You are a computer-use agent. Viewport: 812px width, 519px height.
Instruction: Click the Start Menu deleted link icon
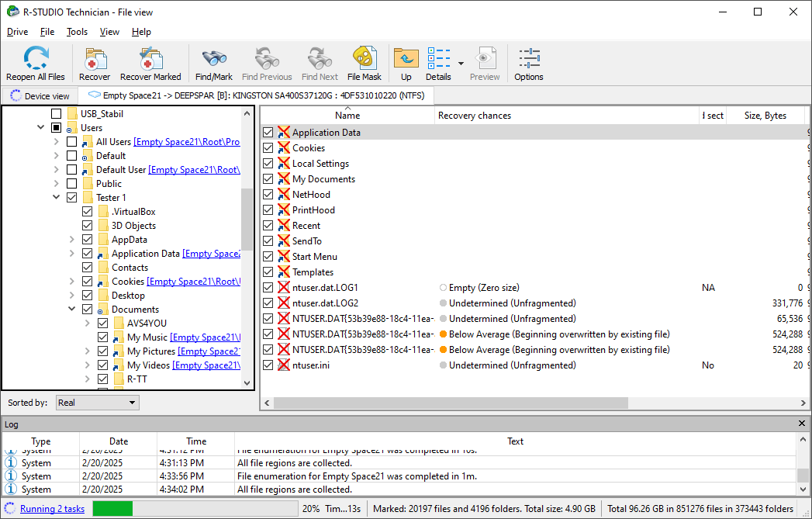(x=283, y=256)
